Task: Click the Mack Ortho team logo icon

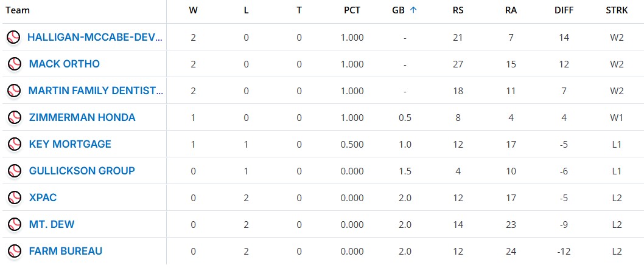Action: coord(15,64)
